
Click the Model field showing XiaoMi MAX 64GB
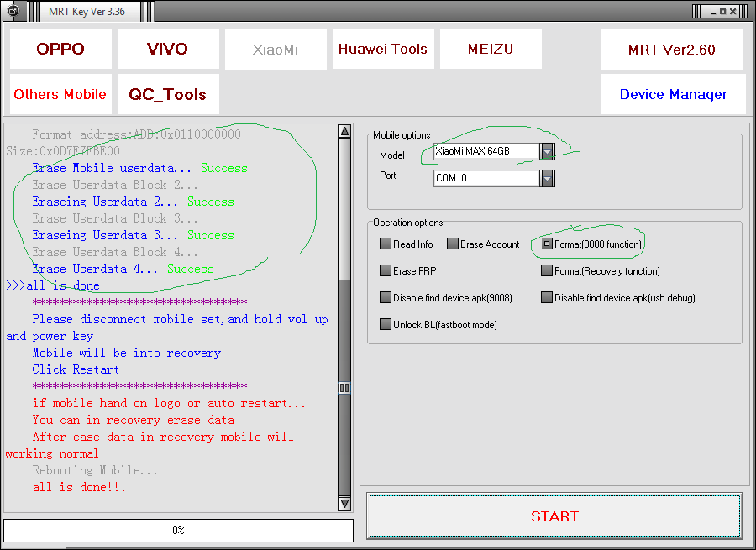(x=486, y=151)
